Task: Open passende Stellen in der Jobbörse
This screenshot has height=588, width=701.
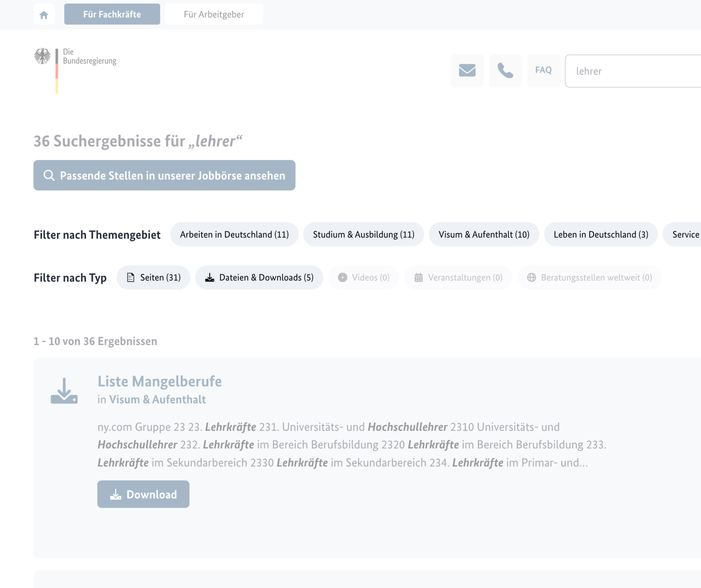Action: [x=164, y=175]
